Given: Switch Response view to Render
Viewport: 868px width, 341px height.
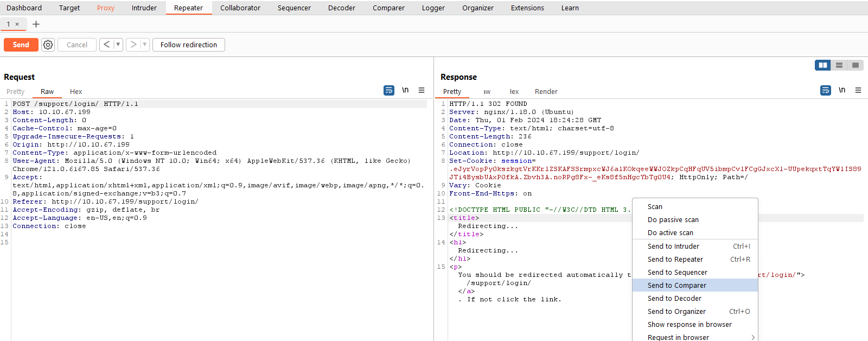Looking at the screenshot, I should (x=546, y=91).
